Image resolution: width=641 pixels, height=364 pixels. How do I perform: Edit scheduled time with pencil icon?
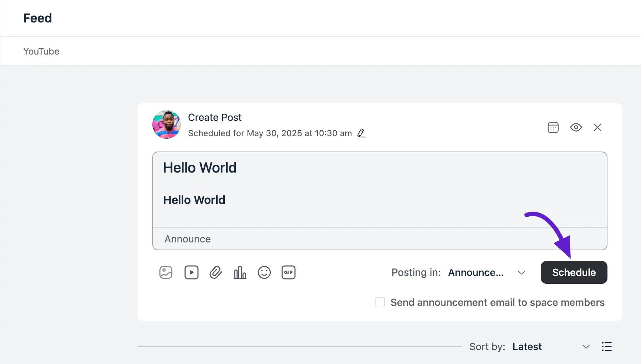point(361,133)
